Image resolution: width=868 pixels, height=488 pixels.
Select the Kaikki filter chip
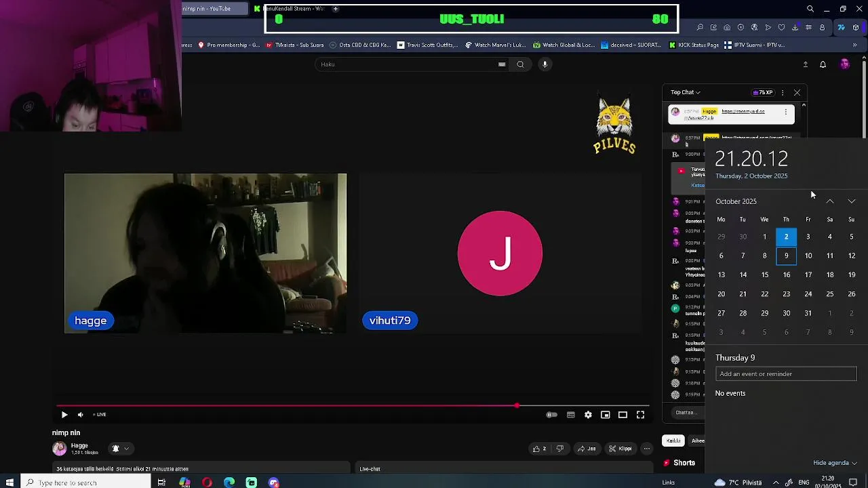click(673, 441)
